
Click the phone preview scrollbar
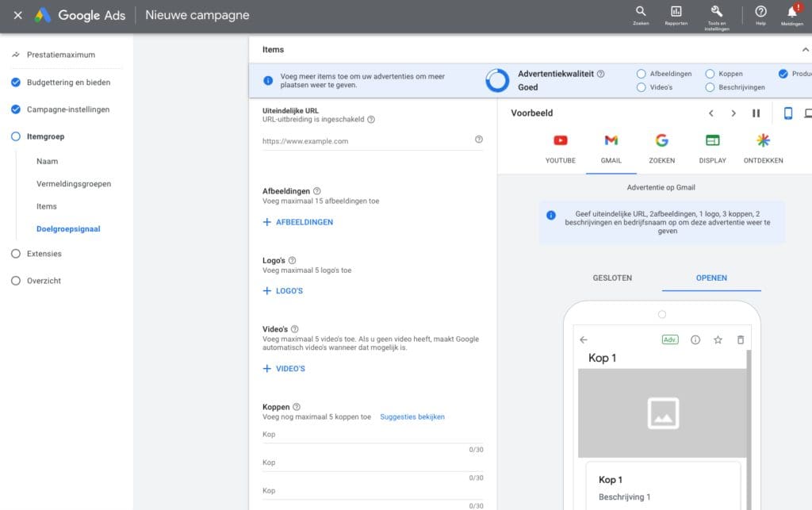point(749,430)
